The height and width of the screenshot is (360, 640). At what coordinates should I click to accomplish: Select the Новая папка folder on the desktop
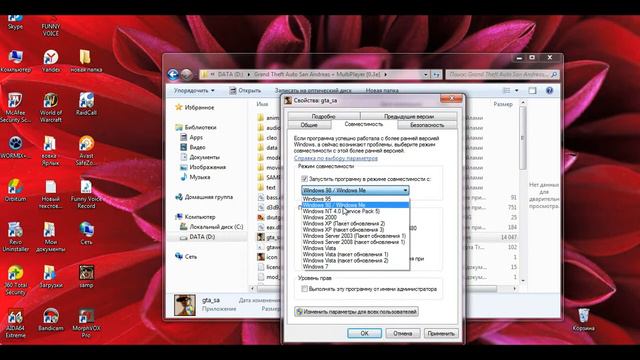coord(86,61)
